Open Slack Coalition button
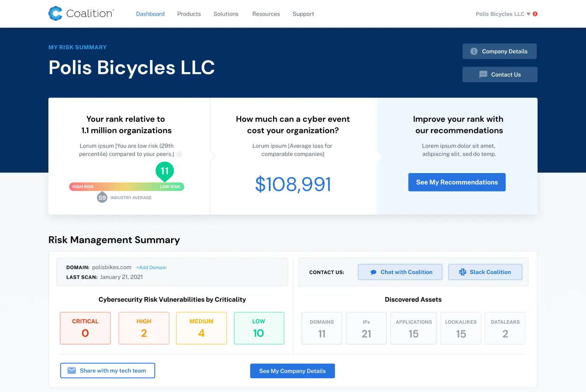This screenshot has height=392, width=586. (485, 272)
